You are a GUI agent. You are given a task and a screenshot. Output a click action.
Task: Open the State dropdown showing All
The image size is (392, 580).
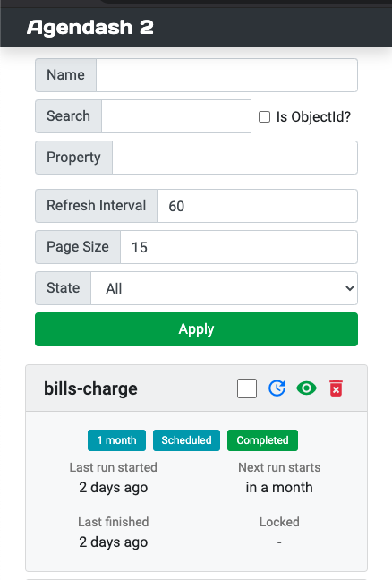(x=224, y=288)
